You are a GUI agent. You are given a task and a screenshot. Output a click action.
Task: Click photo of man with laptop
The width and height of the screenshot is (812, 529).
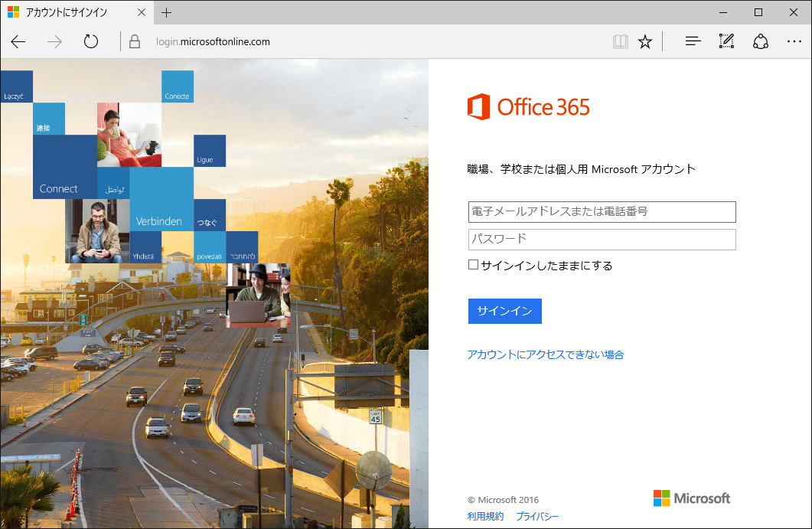pyautogui.click(x=259, y=296)
